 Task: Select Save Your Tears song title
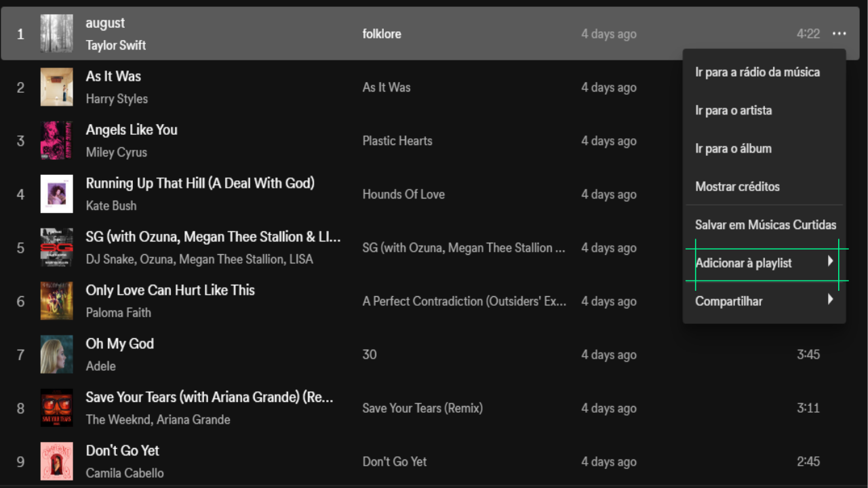210,397
